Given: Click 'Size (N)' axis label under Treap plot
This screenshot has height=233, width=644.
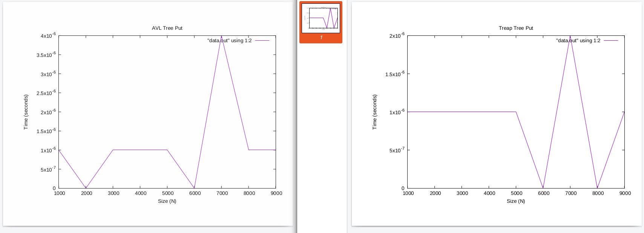Looking at the screenshot, I should pyautogui.click(x=516, y=201).
